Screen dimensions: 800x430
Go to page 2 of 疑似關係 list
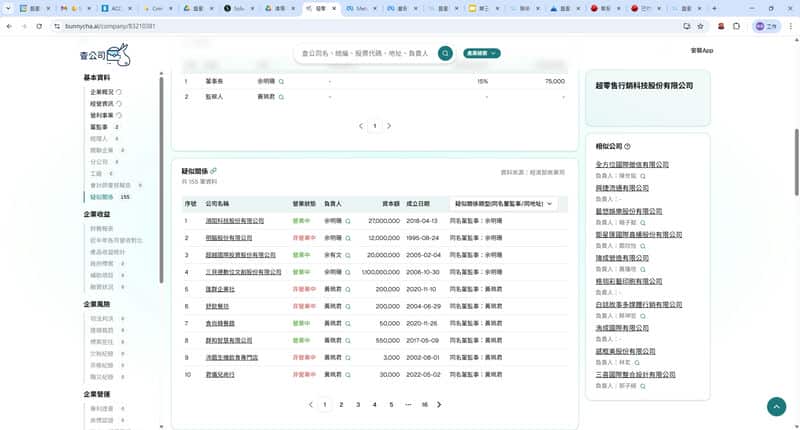tap(342, 405)
